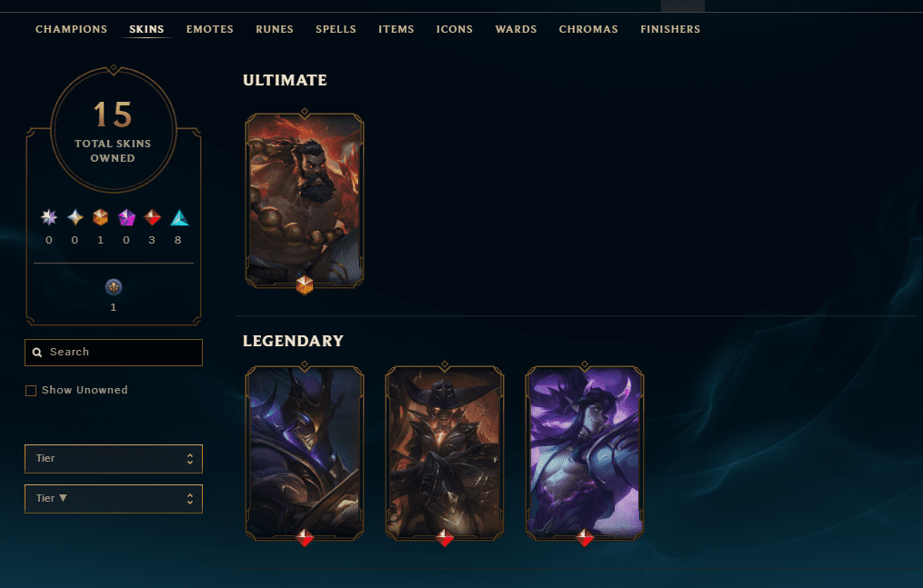Open the Finishers tab
Viewport: 923px width, 588px height.
click(x=670, y=29)
